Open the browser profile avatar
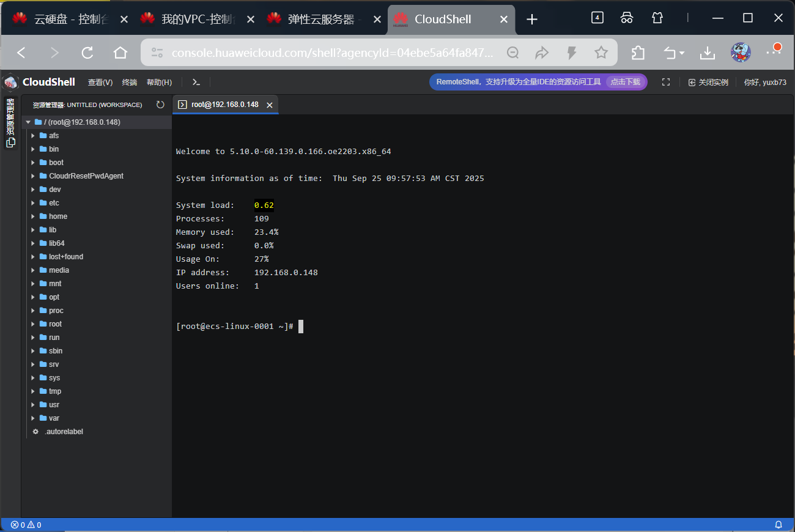 click(x=741, y=53)
